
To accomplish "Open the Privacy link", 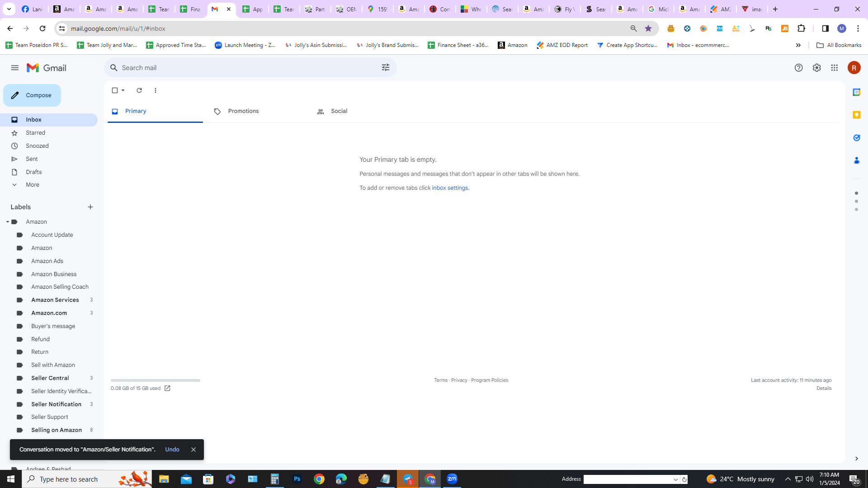I will (x=459, y=380).
